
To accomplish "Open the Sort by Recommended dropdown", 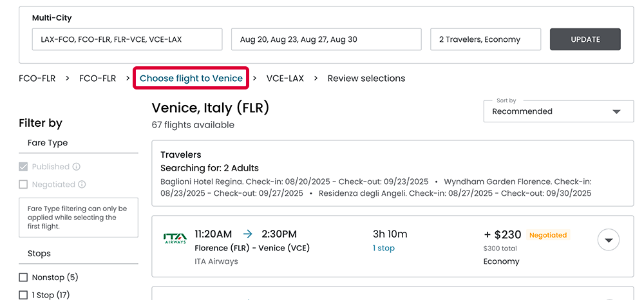I will point(558,111).
